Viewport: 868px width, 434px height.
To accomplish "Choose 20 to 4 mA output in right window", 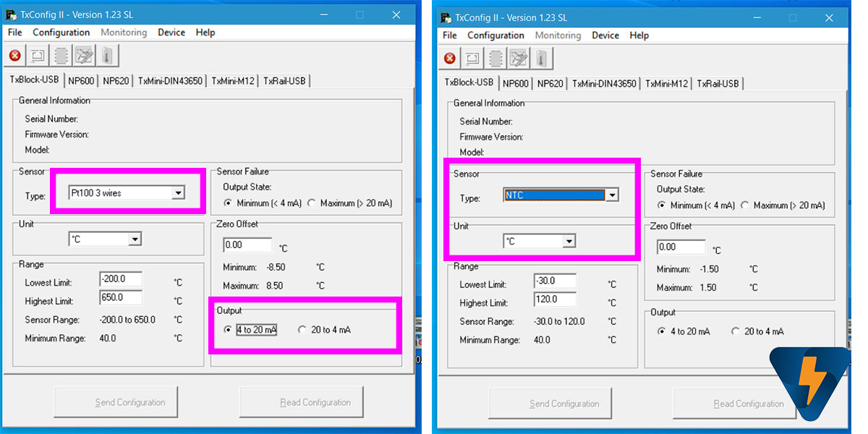I will [x=758, y=331].
